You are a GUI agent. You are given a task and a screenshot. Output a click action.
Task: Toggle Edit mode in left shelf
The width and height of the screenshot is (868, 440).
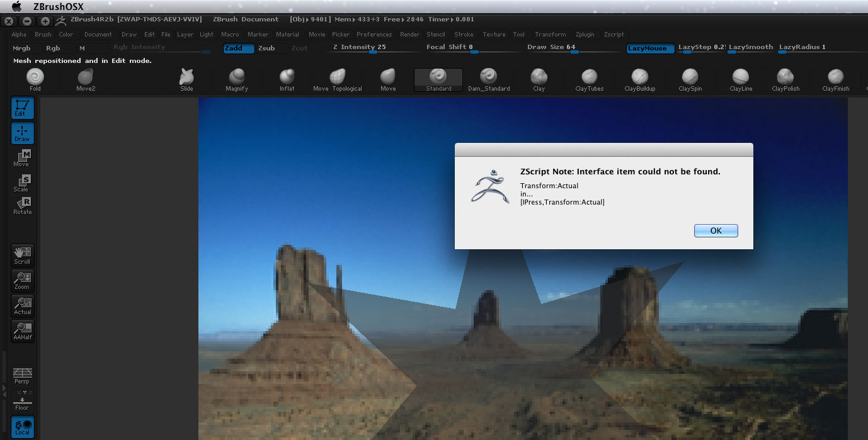pos(23,108)
